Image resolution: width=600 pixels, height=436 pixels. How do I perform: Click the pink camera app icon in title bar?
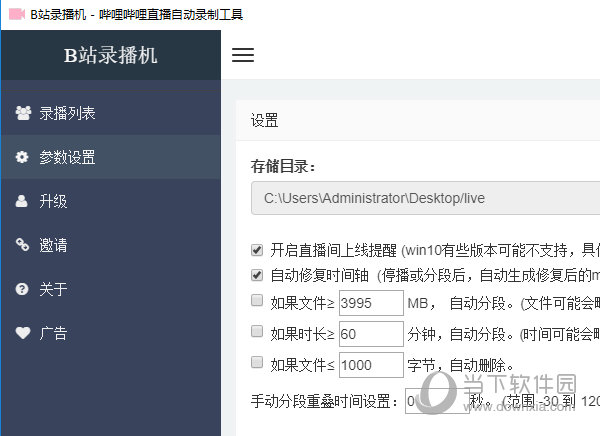(x=16, y=15)
